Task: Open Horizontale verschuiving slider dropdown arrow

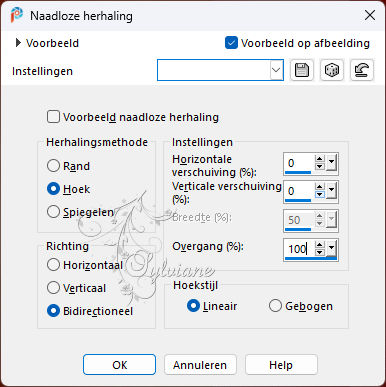Action: [331, 162]
